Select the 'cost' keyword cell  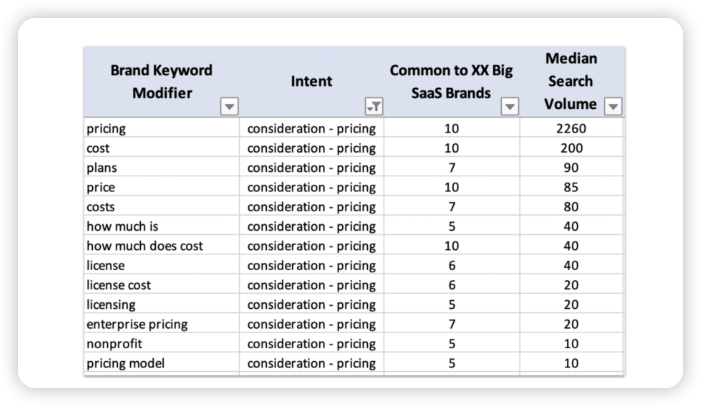(x=162, y=147)
